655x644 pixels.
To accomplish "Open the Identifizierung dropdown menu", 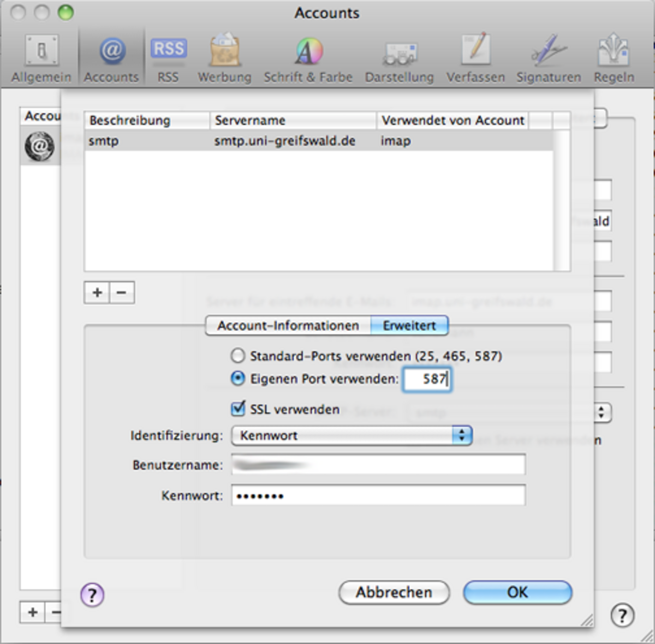I will coord(352,435).
